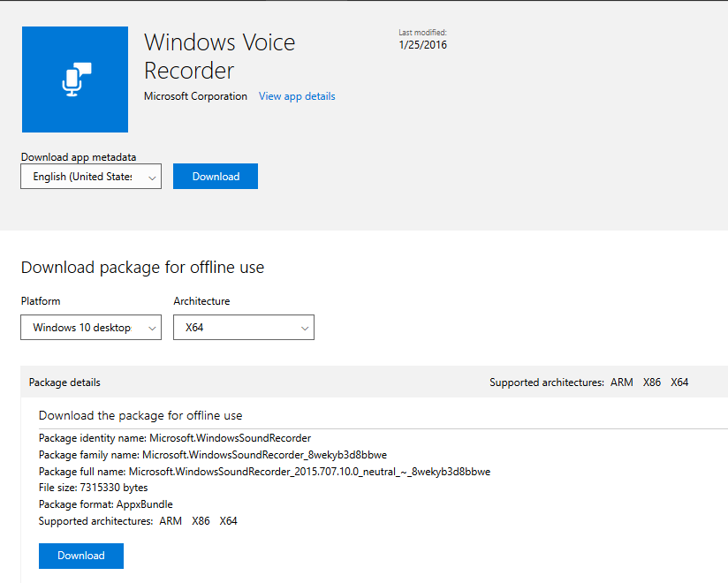This screenshot has width=728, height=583.
Task: Open the X64 Architecture dropdown
Action: click(x=244, y=327)
